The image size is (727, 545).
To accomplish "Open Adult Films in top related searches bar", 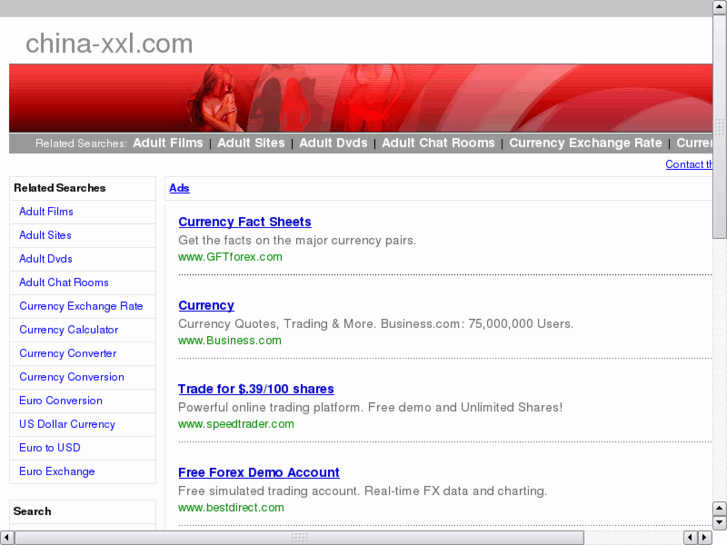I will coord(168,143).
